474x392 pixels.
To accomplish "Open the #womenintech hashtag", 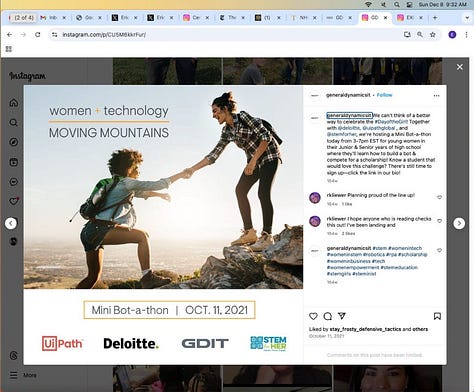I will pyautogui.click(x=405, y=248).
